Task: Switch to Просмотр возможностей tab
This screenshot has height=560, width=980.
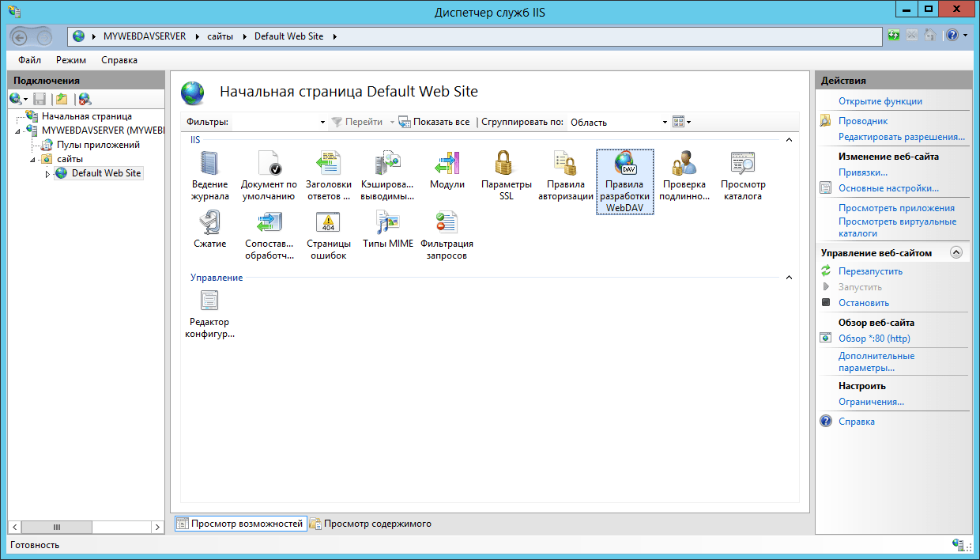Action: (x=239, y=524)
